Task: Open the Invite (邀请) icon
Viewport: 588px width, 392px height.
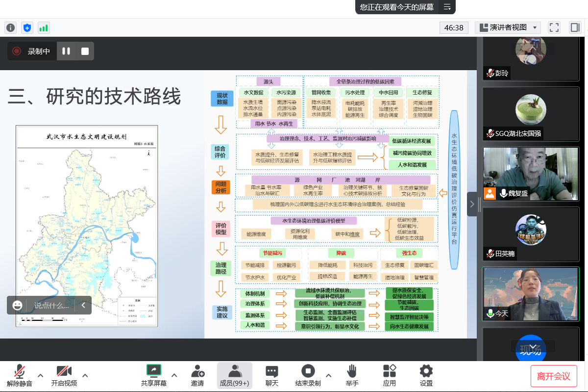Action: click(197, 375)
